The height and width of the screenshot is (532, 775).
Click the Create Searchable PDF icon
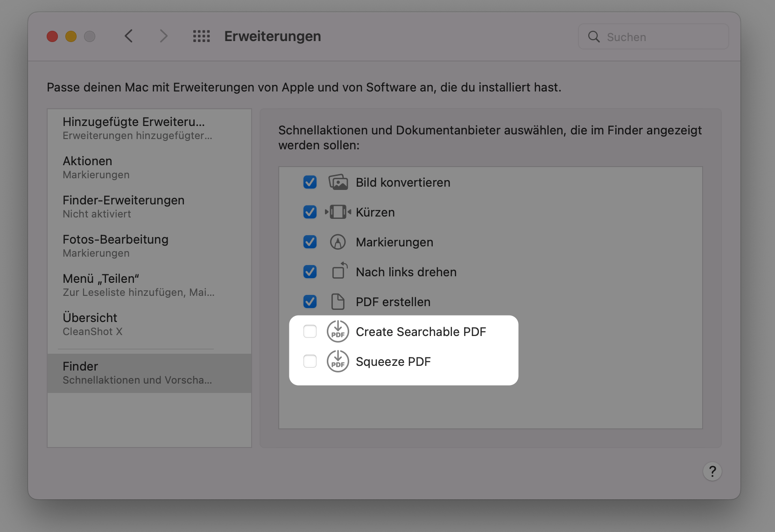coord(338,332)
